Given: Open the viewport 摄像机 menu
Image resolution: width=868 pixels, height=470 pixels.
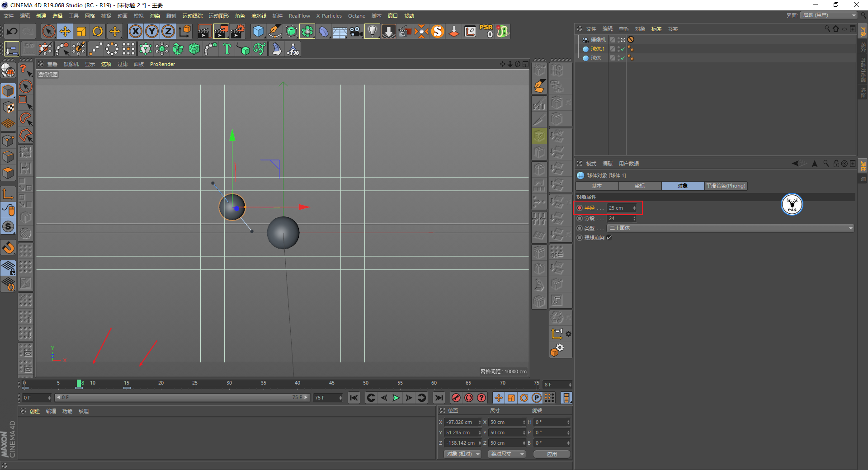Looking at the screenshot, I should pyautogui.click(x=71, y=64).
